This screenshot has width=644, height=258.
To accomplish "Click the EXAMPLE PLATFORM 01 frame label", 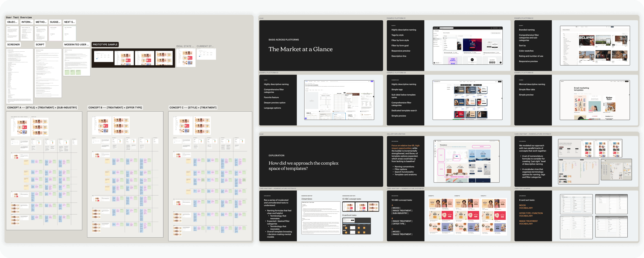I will pos(396,18).
